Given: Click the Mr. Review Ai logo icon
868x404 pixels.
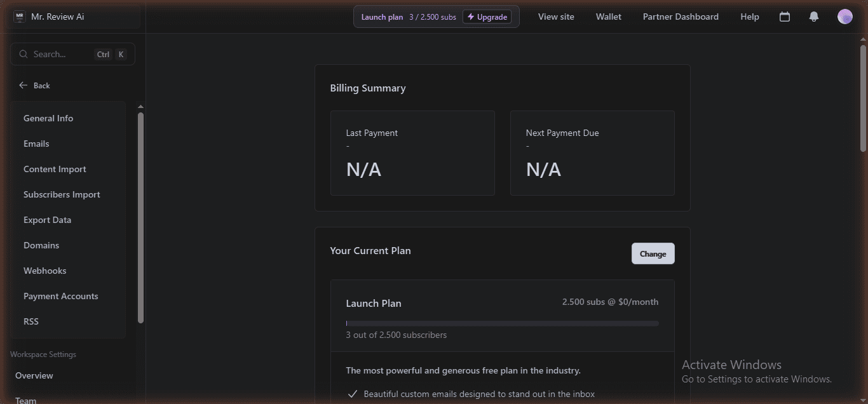Looking at the screenshot, I should point(20,17).
